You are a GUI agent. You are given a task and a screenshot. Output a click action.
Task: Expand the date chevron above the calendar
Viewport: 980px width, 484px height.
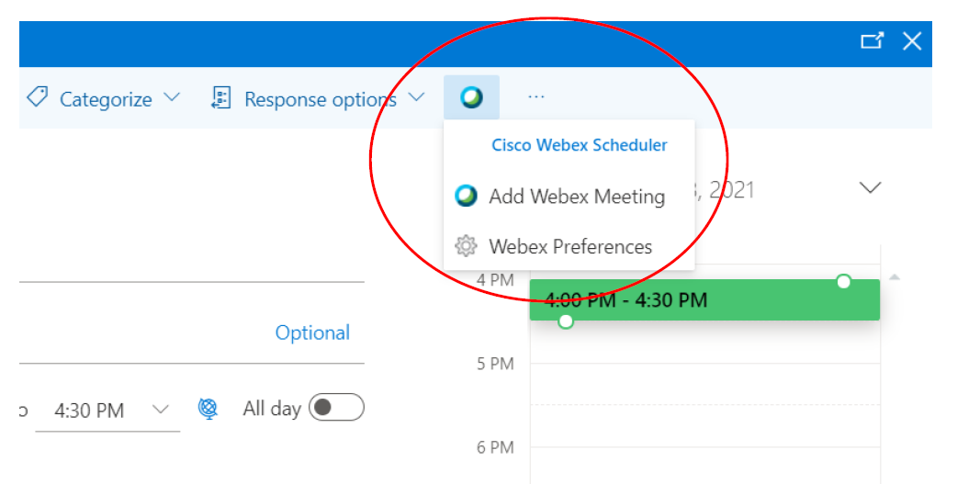[869, 187]
